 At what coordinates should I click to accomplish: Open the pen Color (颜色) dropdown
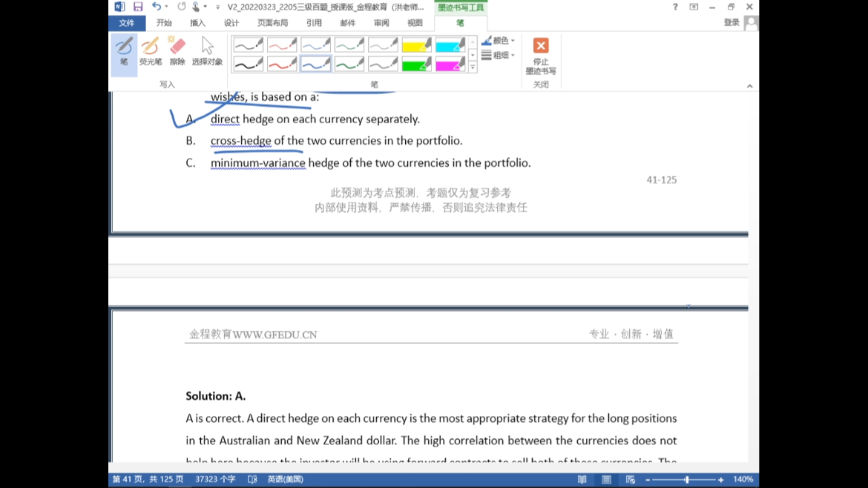(x=499, y=41)
